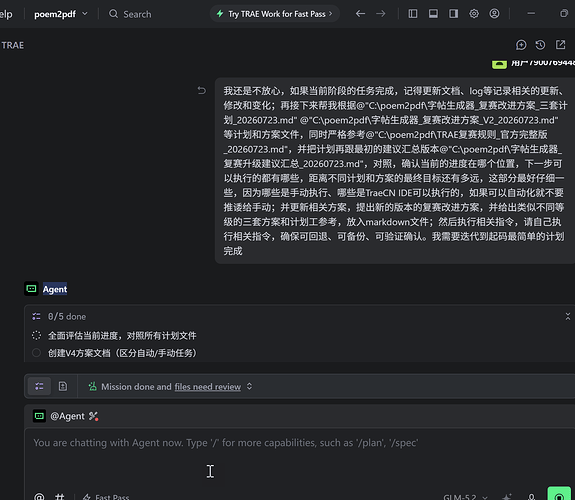Click the microphone voice input icon

pos(531,497)
